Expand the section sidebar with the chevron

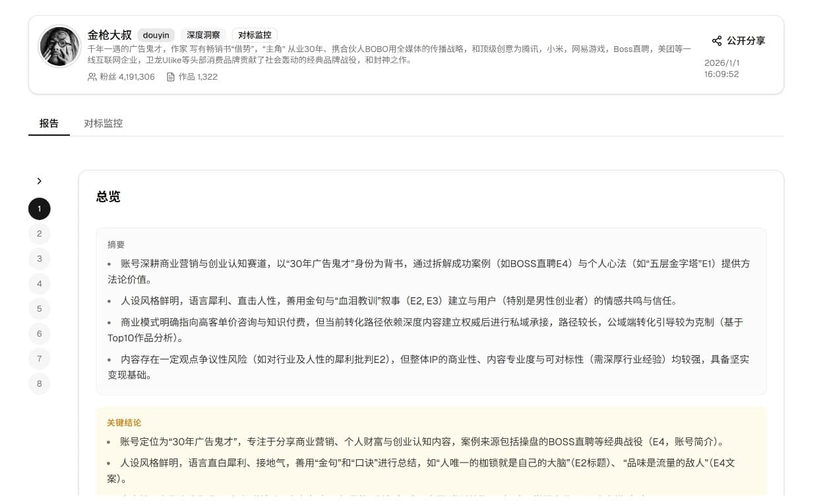click(x=40, y=181)
